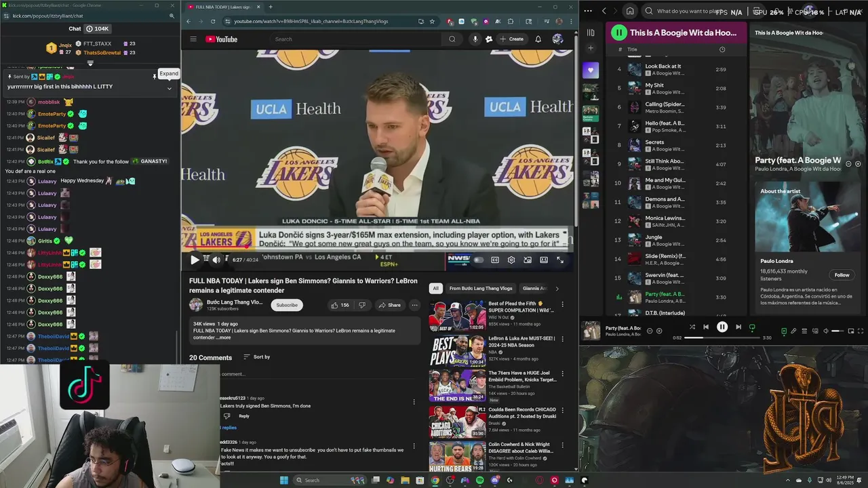Click the YouTube Create button
Screen dimensions: 868x488
coord(512,39)
